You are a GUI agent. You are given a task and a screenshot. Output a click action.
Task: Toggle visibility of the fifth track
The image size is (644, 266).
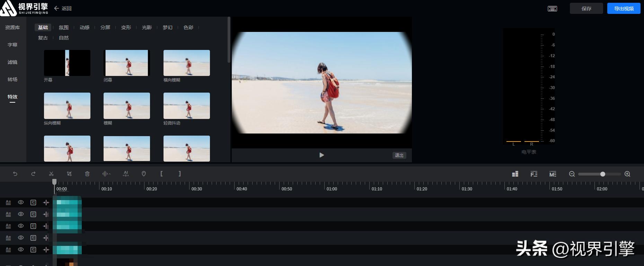(21, 250)
